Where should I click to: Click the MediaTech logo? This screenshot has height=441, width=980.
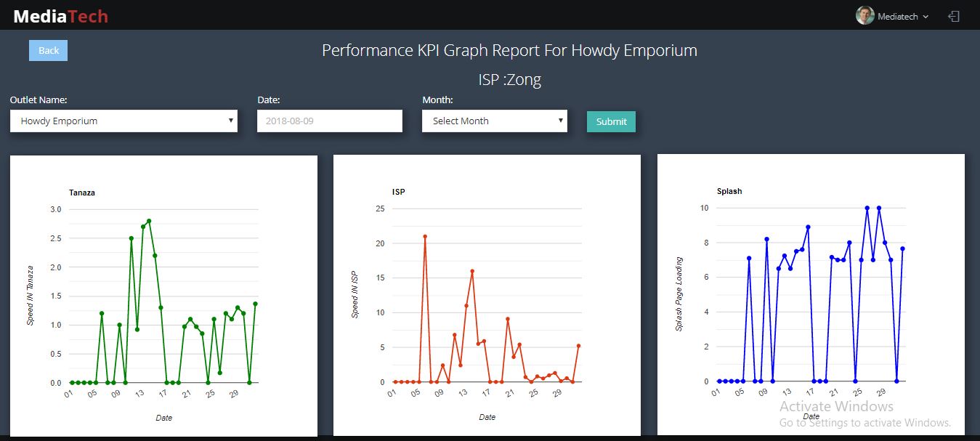click(x=60, y=16)
